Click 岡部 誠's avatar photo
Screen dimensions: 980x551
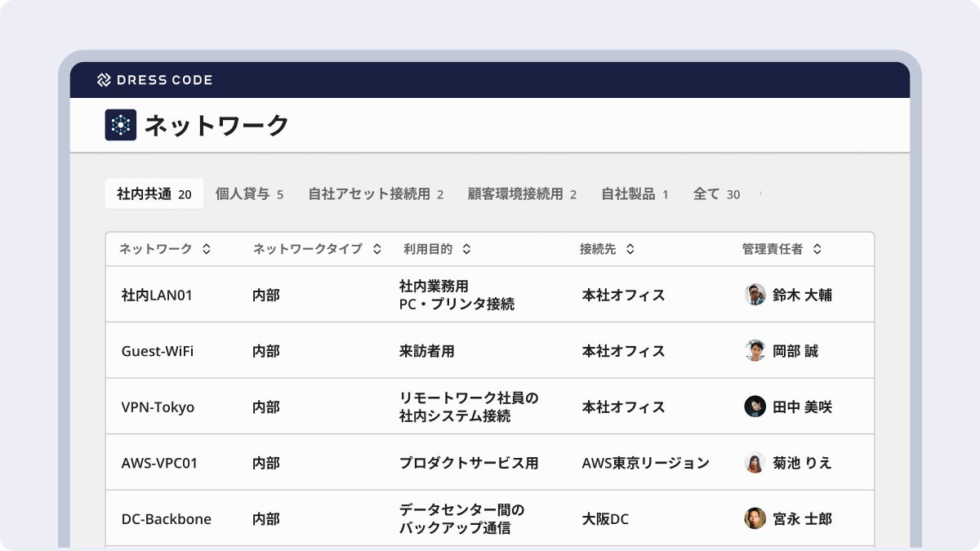click(x=755, y=351)
